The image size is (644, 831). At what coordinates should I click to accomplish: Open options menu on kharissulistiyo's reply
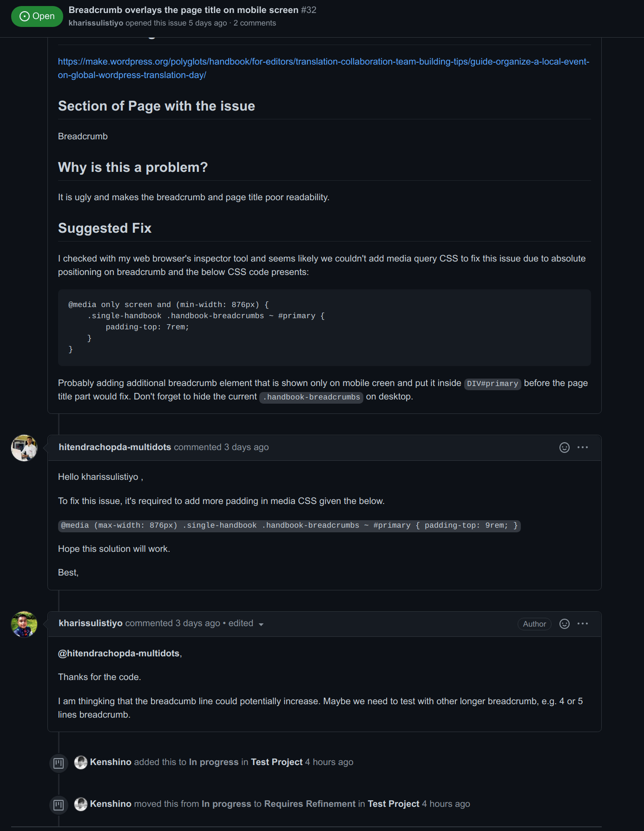[x=583, y=624]
